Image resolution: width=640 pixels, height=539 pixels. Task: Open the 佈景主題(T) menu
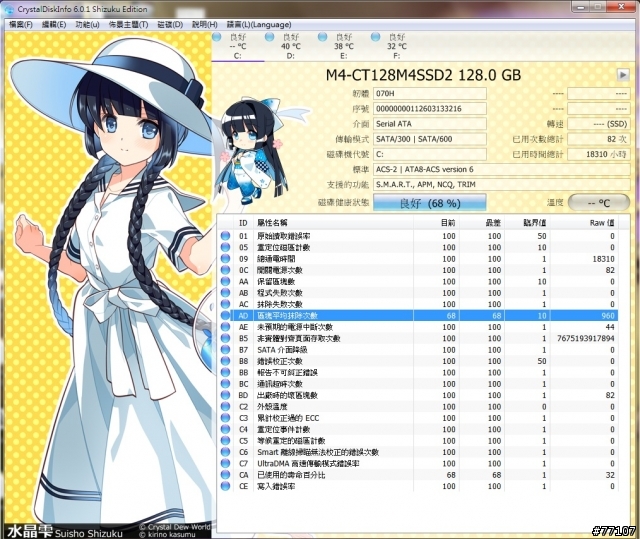(x=128, y=24)
